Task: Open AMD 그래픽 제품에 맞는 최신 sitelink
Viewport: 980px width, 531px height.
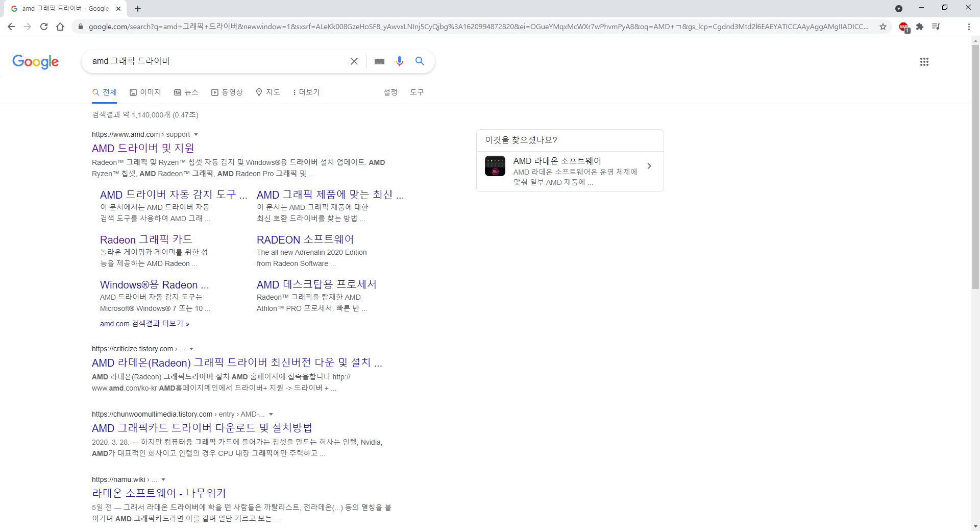Action: (x=330, y=195)
